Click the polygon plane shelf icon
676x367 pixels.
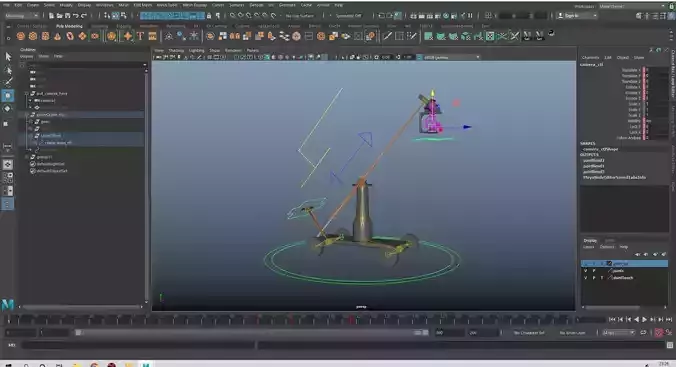tap(82, 37)
